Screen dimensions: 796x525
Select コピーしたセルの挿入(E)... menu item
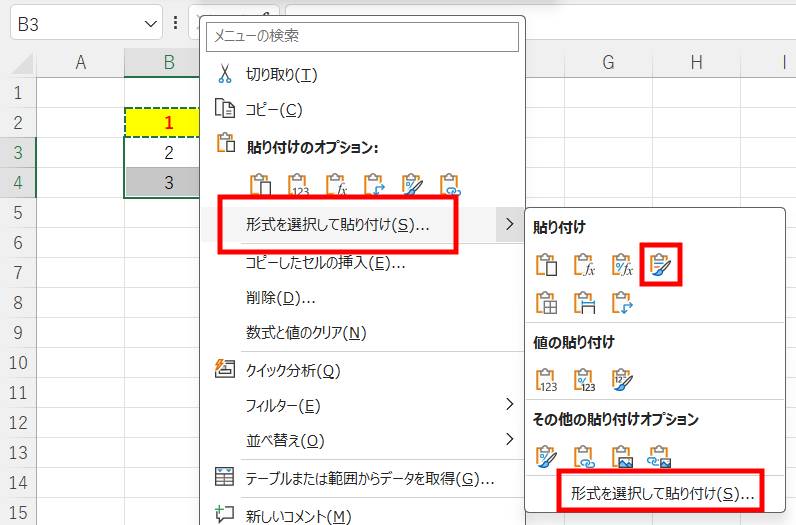(362, 262)
